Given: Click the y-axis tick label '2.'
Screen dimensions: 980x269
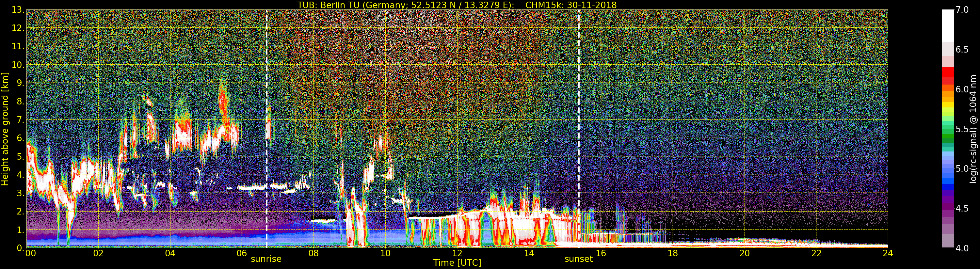Looking at the screenshot, I should tap(20, 212).
